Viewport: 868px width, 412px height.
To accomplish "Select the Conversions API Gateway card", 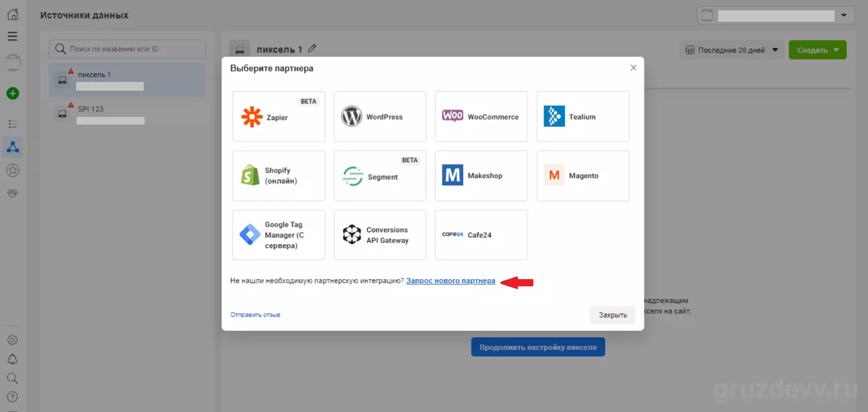I will click(380, 235).
